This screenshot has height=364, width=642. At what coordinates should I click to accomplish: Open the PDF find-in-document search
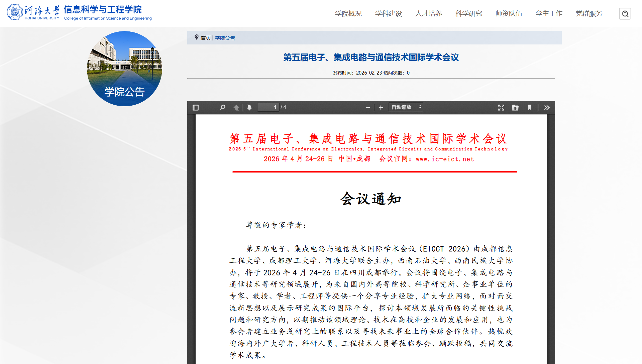(x=222, y=107)
